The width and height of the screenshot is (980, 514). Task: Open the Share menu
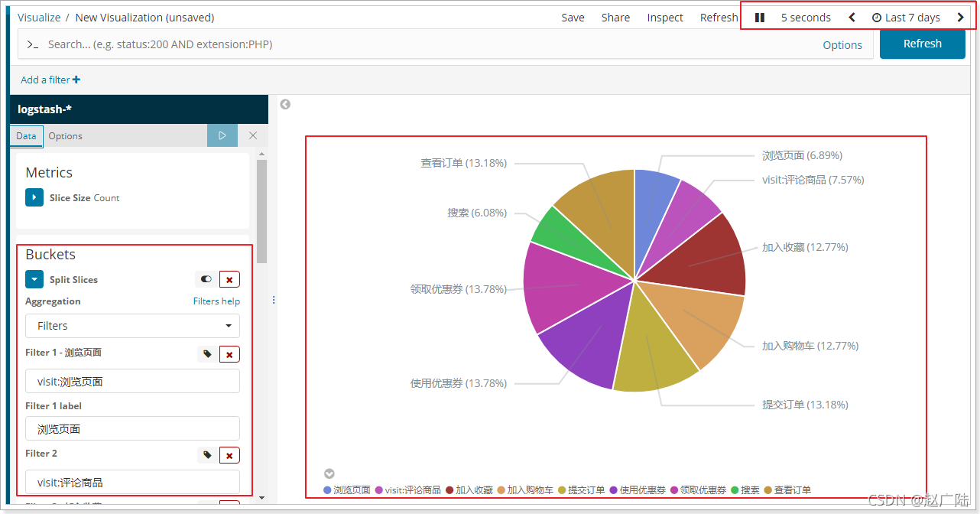click(615, 17)
